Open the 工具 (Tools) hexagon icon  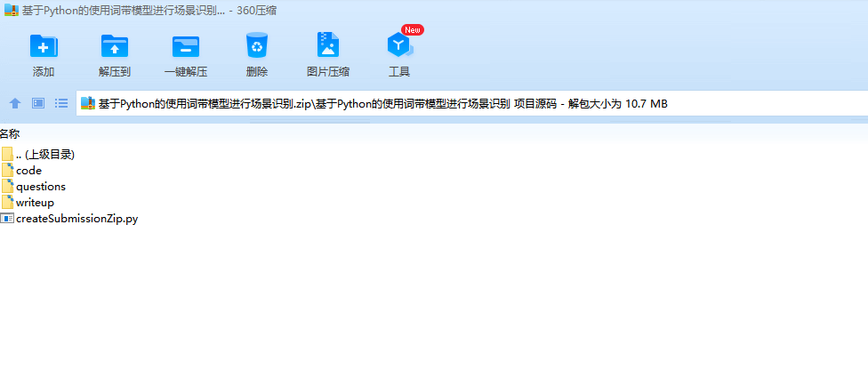pos(399,45)
